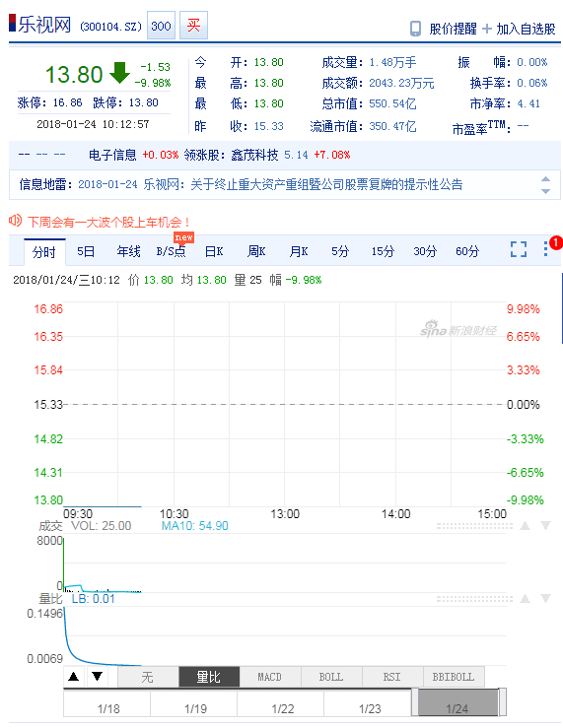Image resolution: width=563 pixels, height=728 pixels.
Task: Show previous news item with up arrow
Action: coord(546,178)
